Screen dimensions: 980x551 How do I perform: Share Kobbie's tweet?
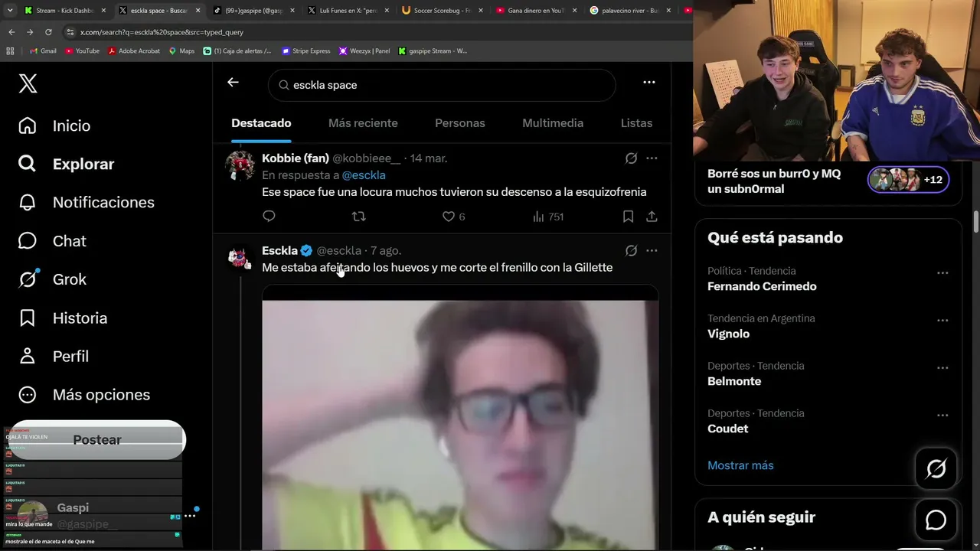tap(652, 217)
